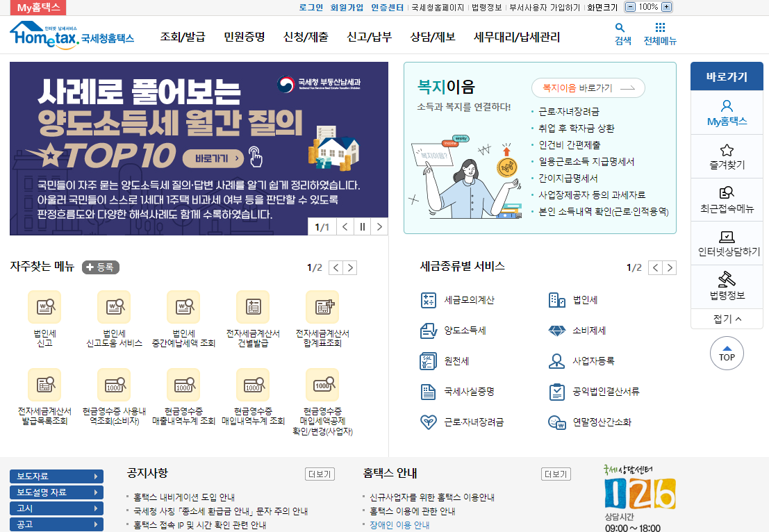
Task: Click the 복지이음 바로가기 button
Action: click(588, 88)
